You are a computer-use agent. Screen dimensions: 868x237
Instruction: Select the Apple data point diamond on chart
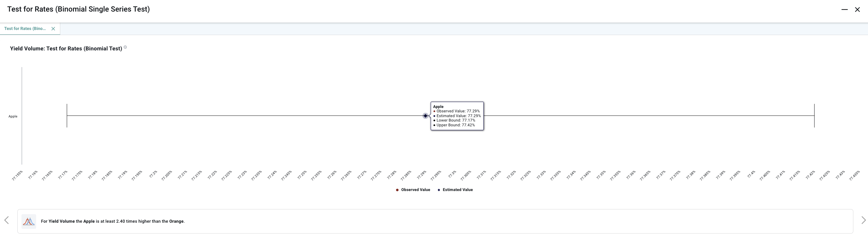click(425, 116)
